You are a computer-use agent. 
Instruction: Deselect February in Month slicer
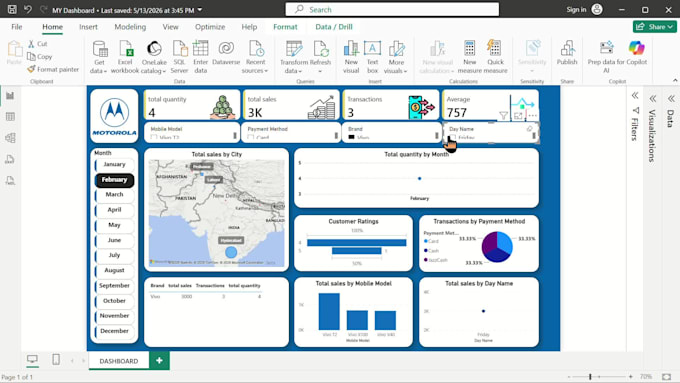[114, 180]
